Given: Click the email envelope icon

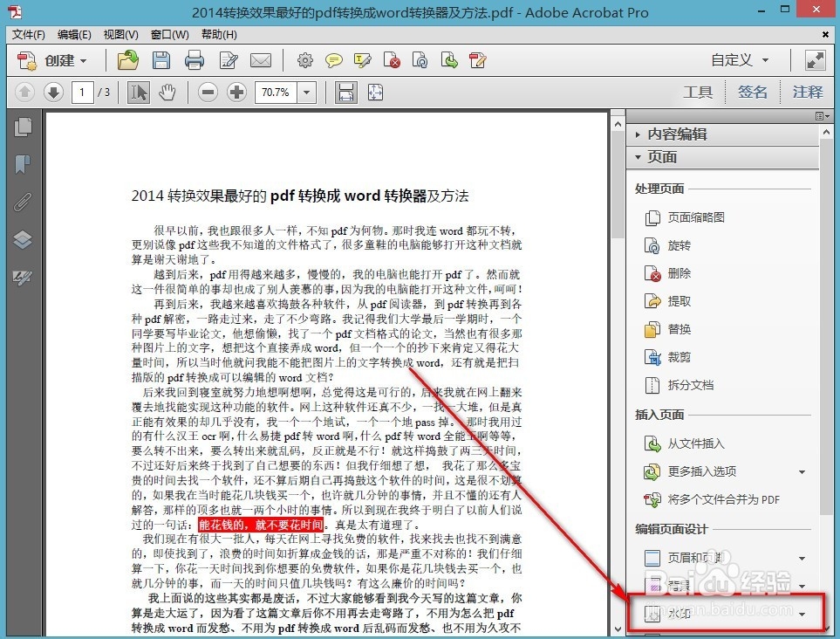Looking at the screenshot, I should tap(261, 60).
